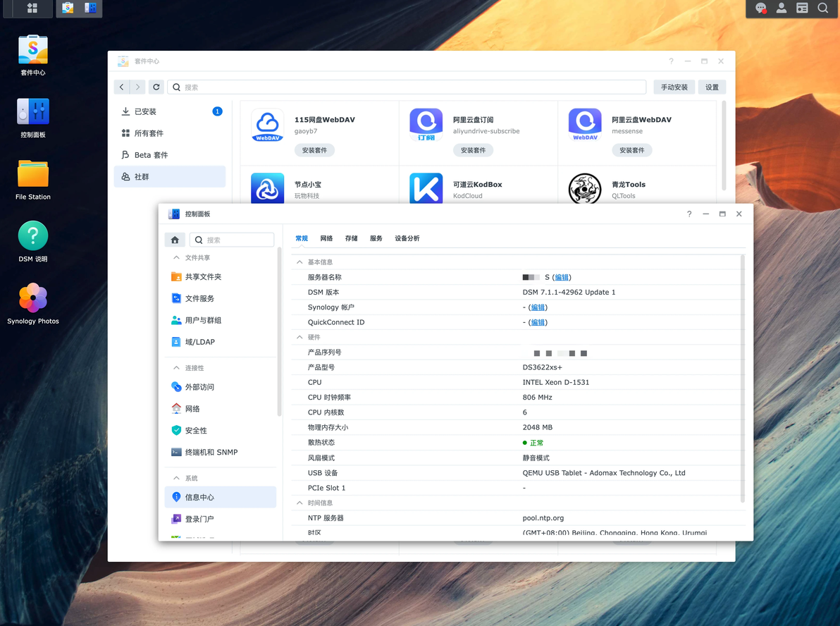Open Package Center desktop shortcut
Image resolution: width=840 pixels, height=626 pixels.
click(x=32, y=55)
